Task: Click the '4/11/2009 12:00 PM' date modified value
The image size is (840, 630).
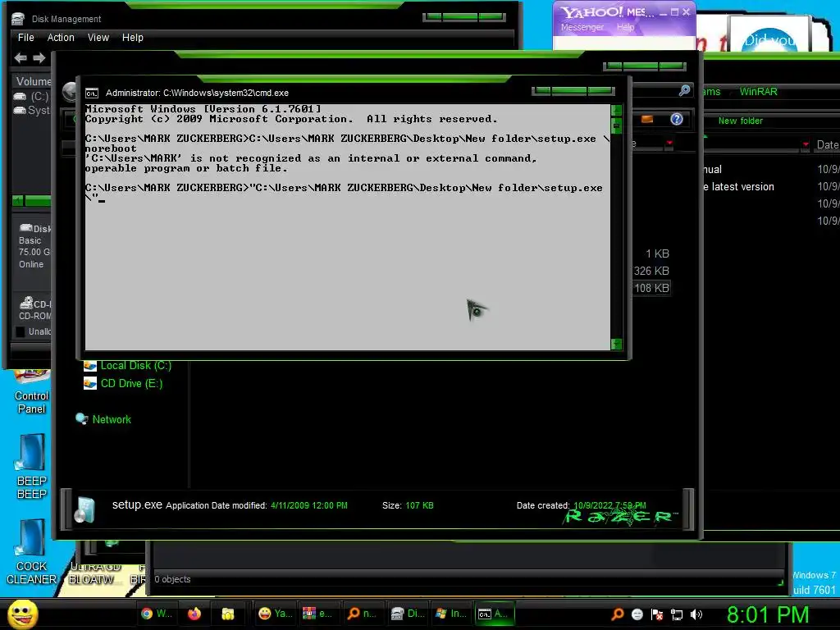Action: [309, 505]
